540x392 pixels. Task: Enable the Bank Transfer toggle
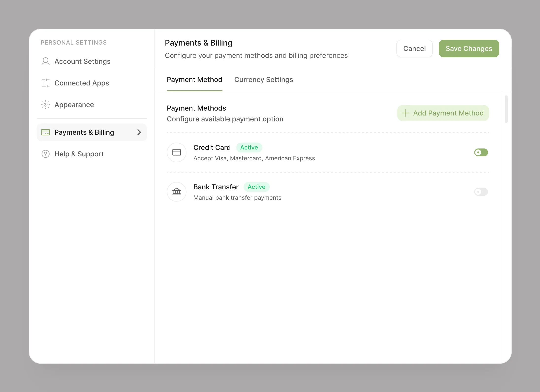[x=481, y=192]
